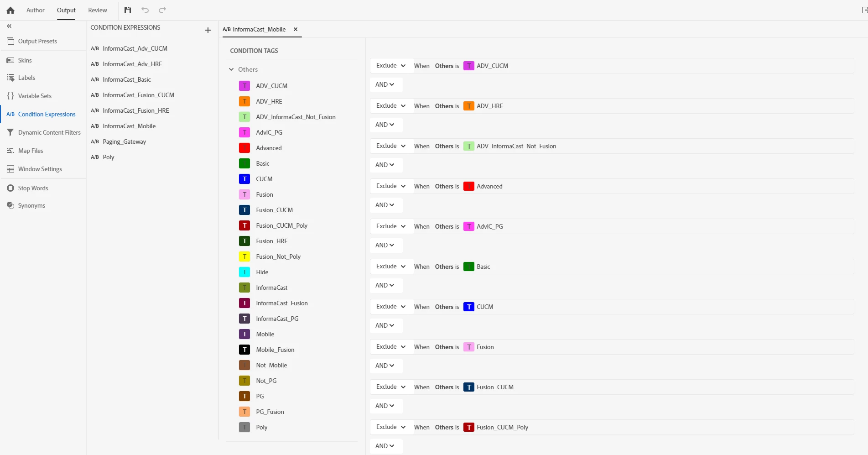Viewport: 868px width, 455px height.
Task: Select Fusion_Not_Poly tag
Action: [x=278, y=256]
